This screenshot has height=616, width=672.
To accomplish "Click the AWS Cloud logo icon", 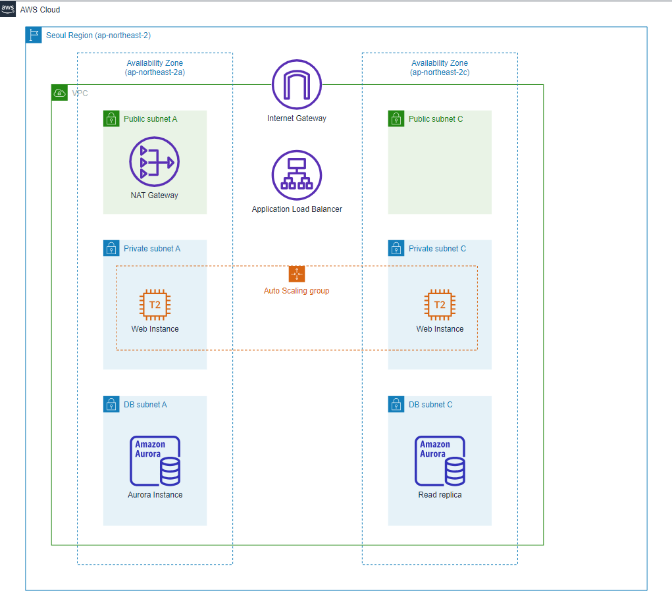I will click(x=8, y=9).
